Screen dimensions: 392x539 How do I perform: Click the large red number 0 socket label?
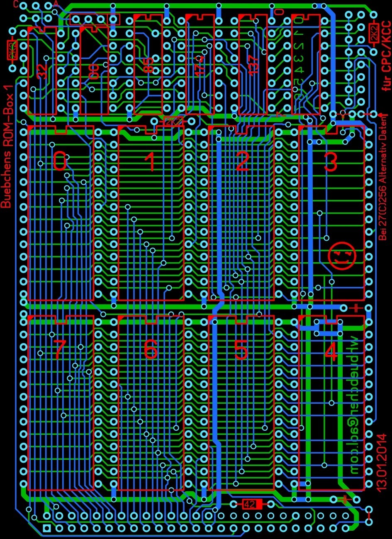(60, 161)
